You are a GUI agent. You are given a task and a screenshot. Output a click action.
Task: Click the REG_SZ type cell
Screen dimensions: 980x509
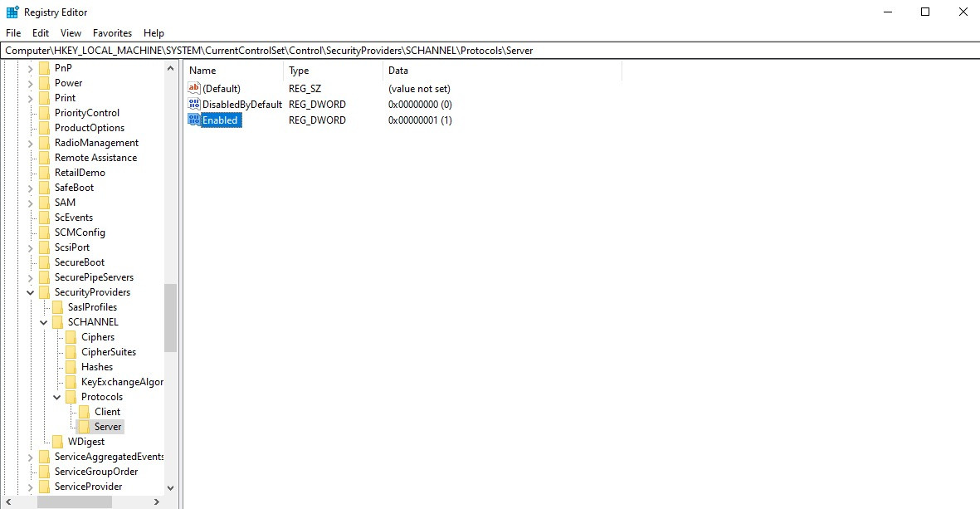[305, 89]
